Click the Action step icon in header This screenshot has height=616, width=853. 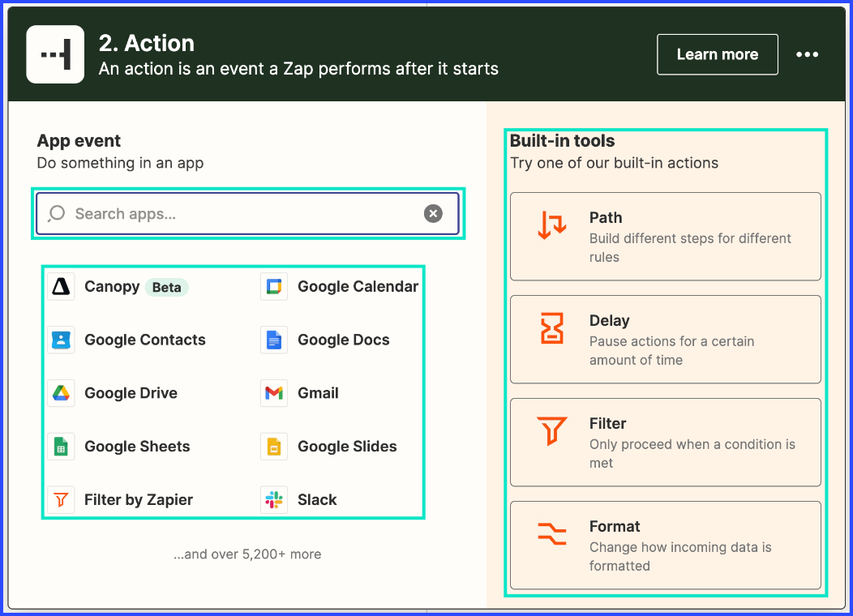55,54
